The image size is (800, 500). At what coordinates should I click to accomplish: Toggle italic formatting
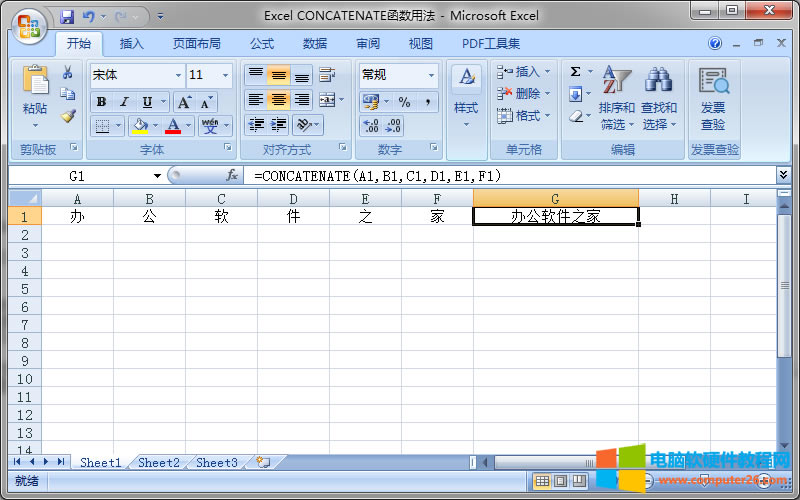tap(124, 102)
